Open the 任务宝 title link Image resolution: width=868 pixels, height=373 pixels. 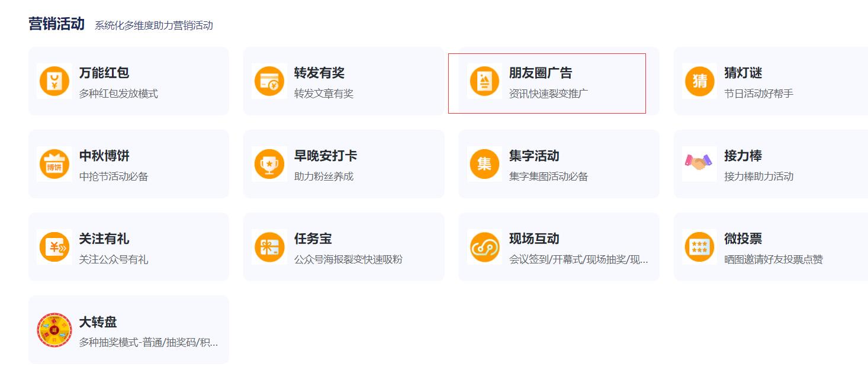[313, 239]
